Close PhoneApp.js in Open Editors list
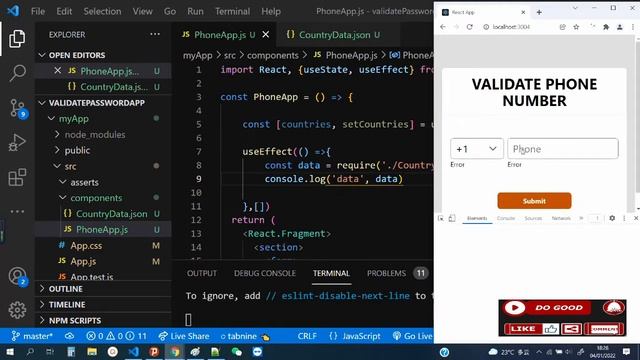The image size is (640, 360). (58, 71)
